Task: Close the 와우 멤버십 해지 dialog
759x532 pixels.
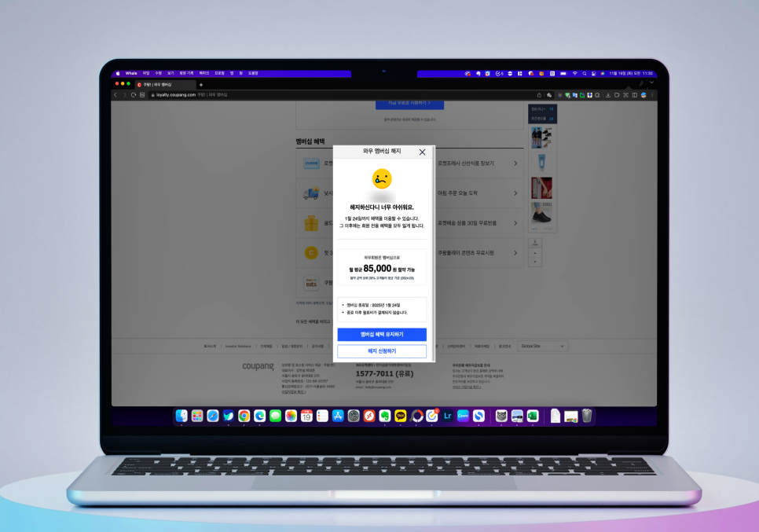Action: click(422, 152)
